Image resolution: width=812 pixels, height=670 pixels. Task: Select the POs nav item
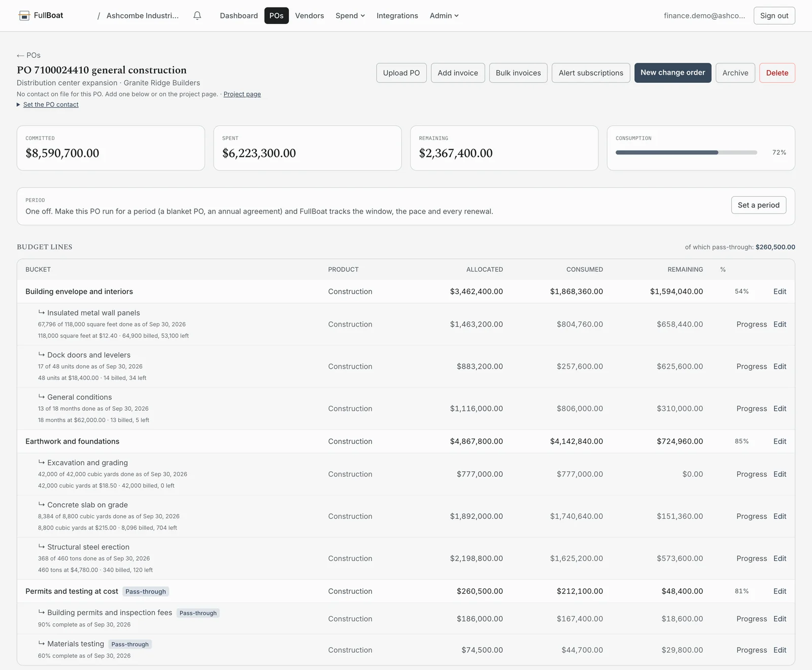tap(277, 16)
